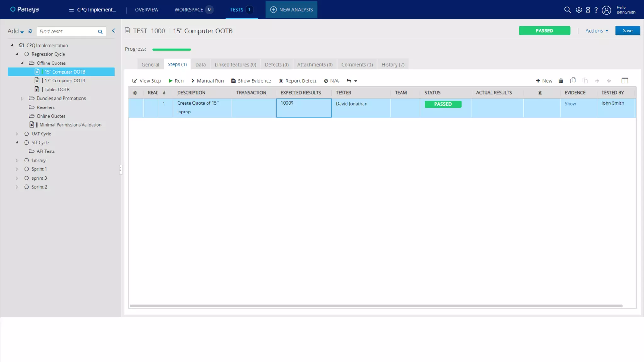The height and width of the screenshot is (362, 644).
Task: Click the hourglass icon in header
Action: 588,10
